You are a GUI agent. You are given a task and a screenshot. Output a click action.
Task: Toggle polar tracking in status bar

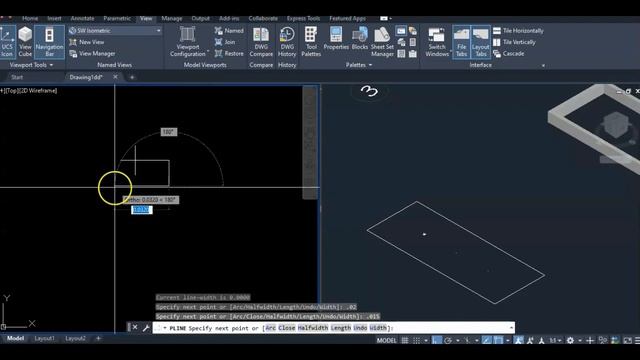[448, 340]
